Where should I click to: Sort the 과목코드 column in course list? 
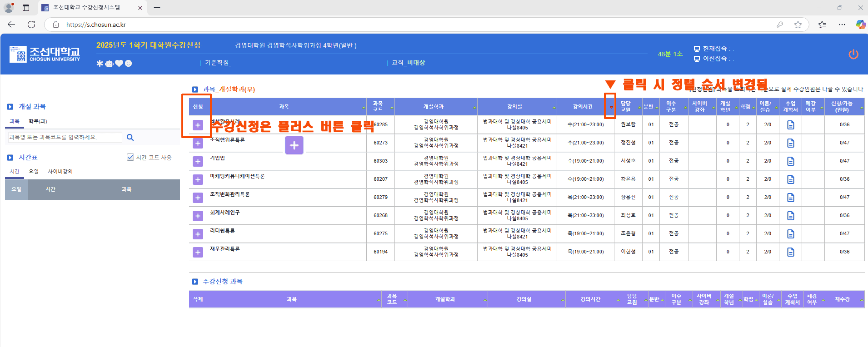[x=392, y=108]
